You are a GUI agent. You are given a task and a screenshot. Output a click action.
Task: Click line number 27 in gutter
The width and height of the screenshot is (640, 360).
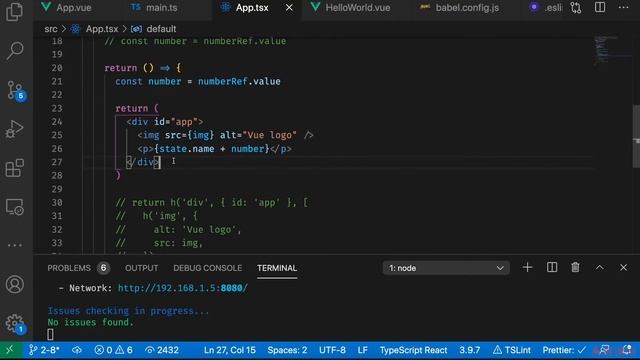(x=57, y=162)
